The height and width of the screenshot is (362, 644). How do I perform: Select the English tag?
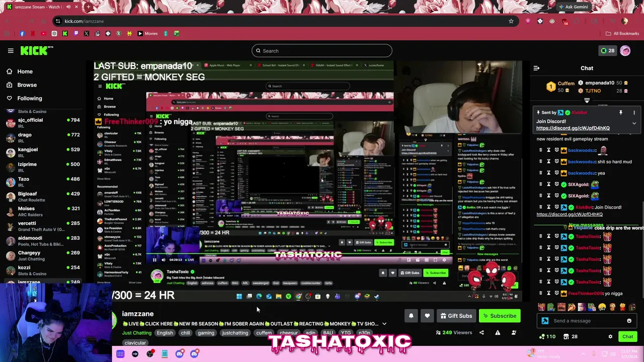(x=165, y=333)
